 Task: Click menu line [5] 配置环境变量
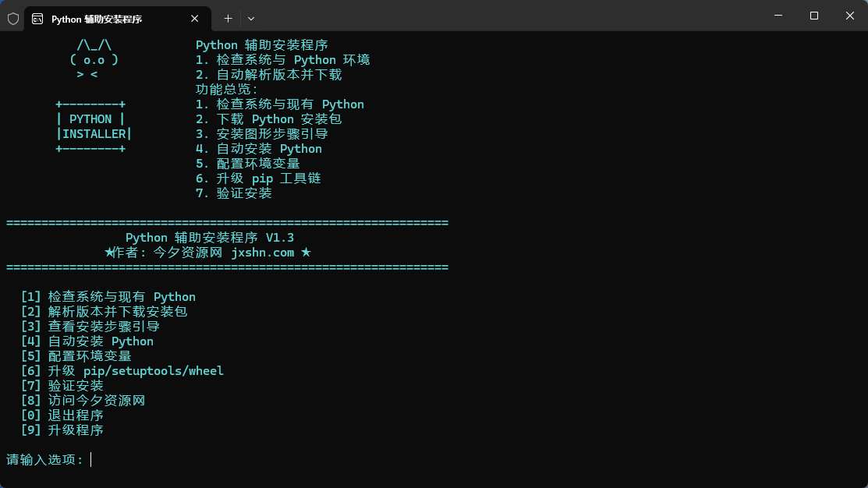(x=76, y=356)
